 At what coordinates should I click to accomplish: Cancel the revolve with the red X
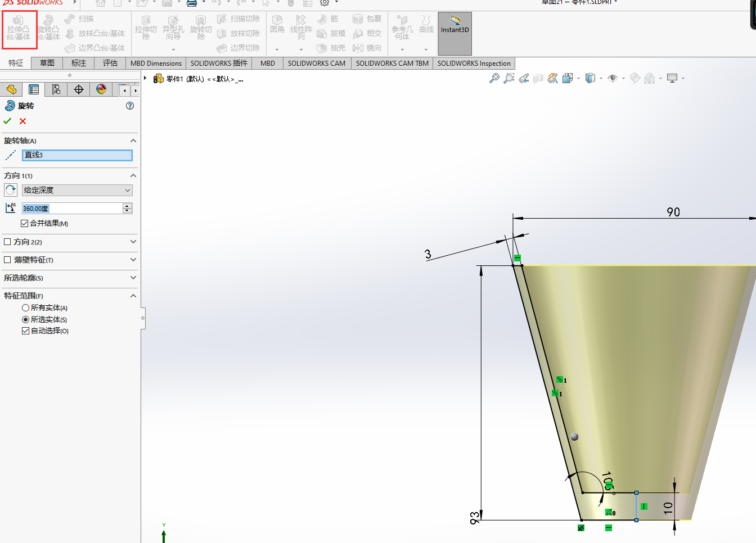22,121
